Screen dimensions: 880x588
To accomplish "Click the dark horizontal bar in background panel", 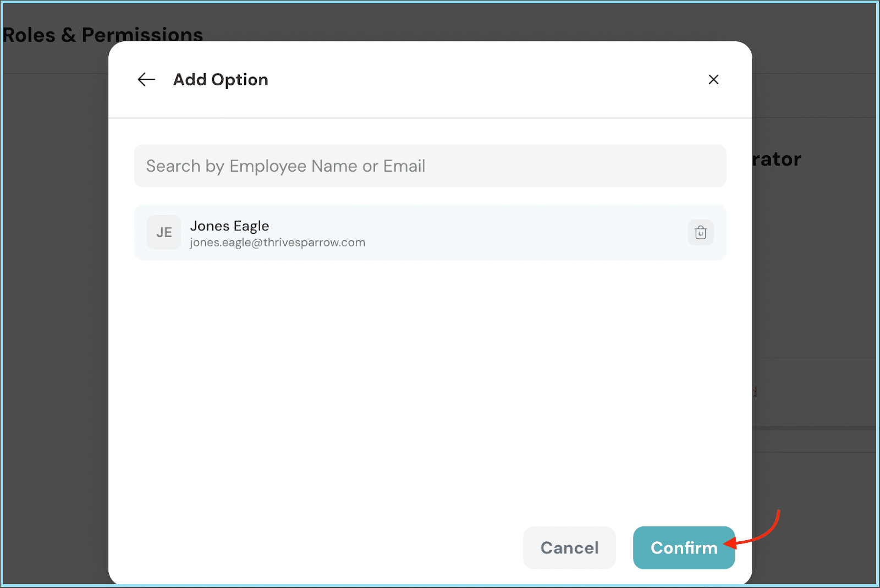I will coord(814,428).
